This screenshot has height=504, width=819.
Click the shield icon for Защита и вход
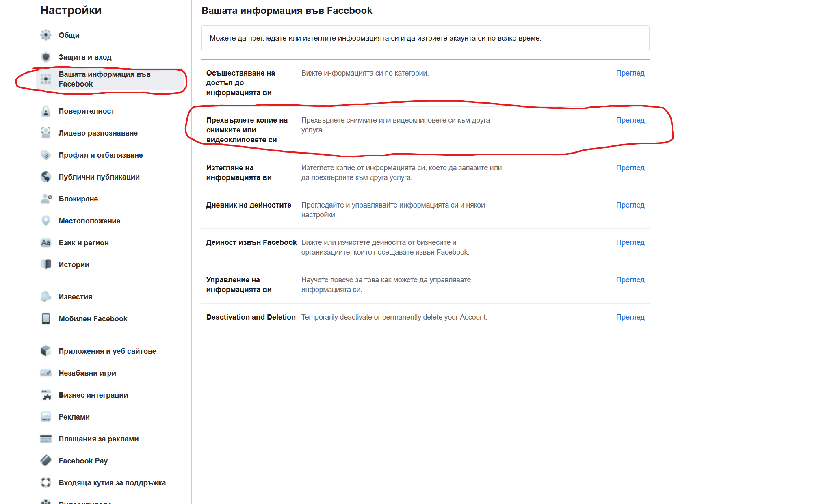point(46,57)
